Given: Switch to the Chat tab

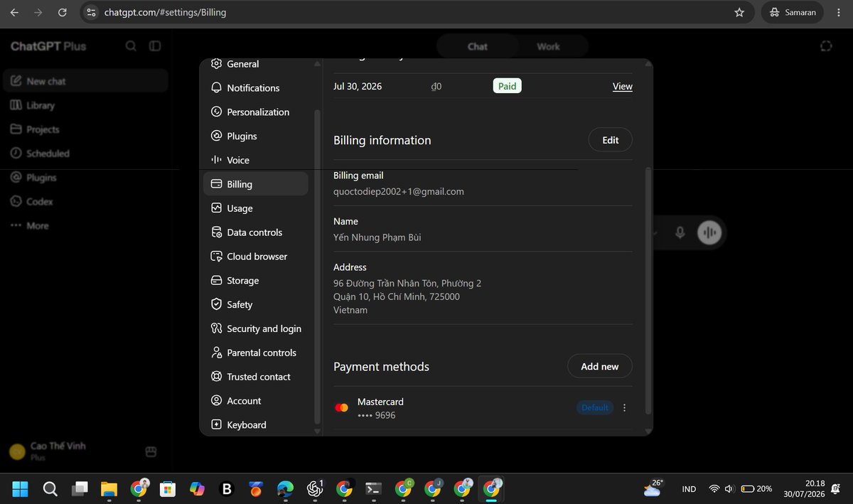Looking at the screenshot, I should coord(477,46).
